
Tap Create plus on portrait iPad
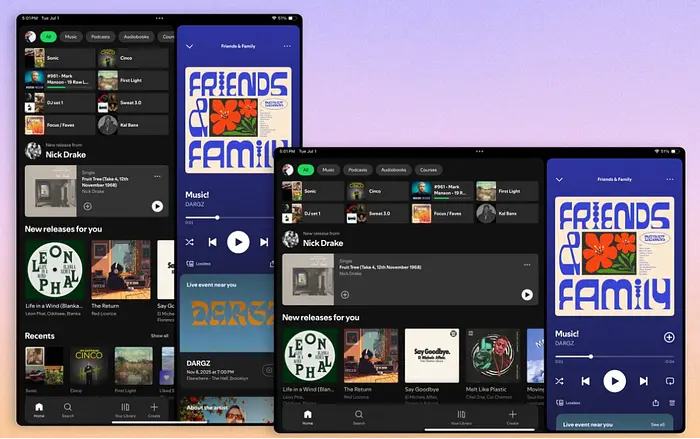click(154, 410)
